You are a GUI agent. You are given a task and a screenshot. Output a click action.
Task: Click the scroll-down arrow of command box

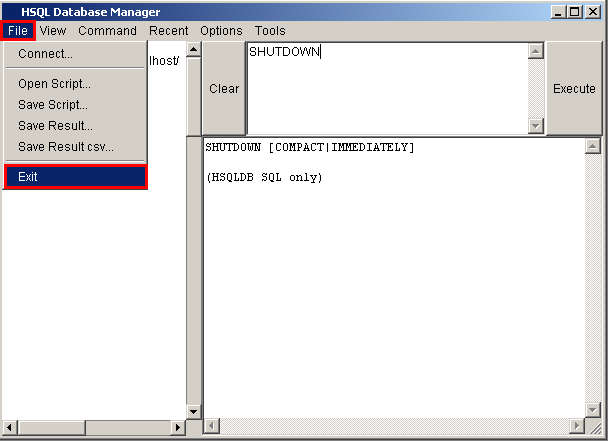536,126
